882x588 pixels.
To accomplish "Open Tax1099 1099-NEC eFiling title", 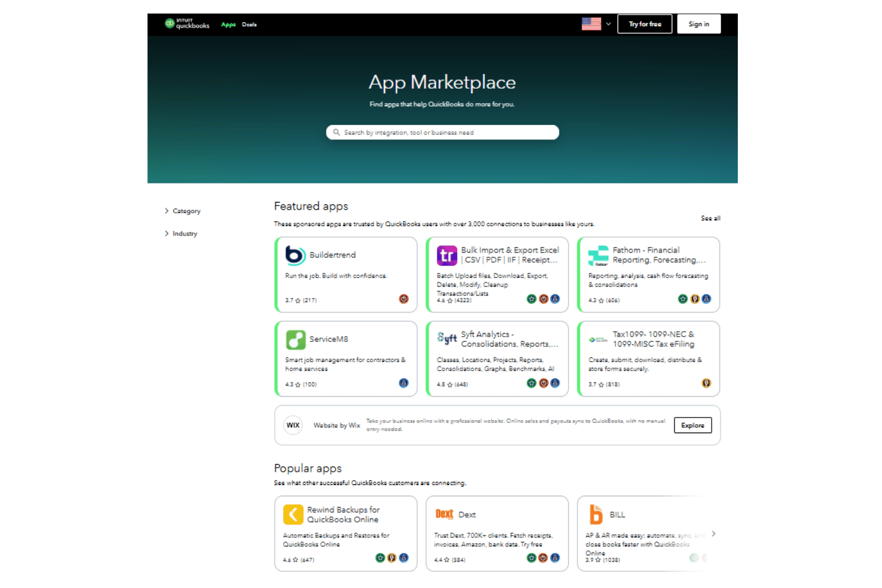I will coord(654,339).
